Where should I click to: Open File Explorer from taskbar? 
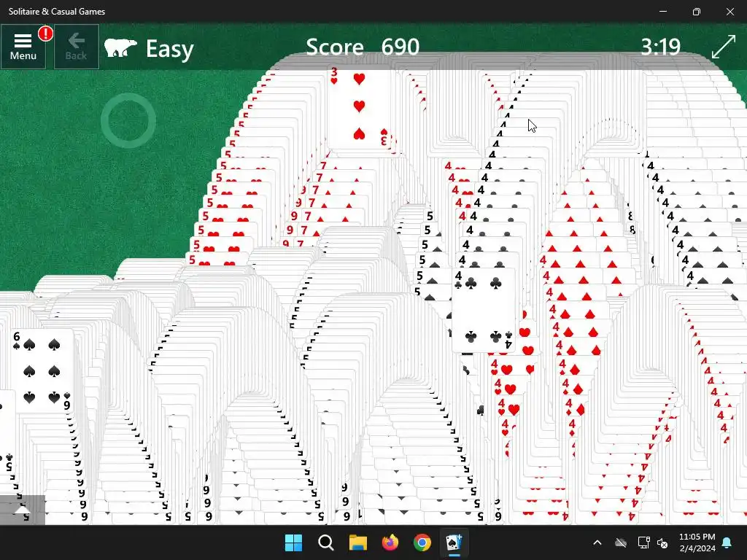click(357, 542)
